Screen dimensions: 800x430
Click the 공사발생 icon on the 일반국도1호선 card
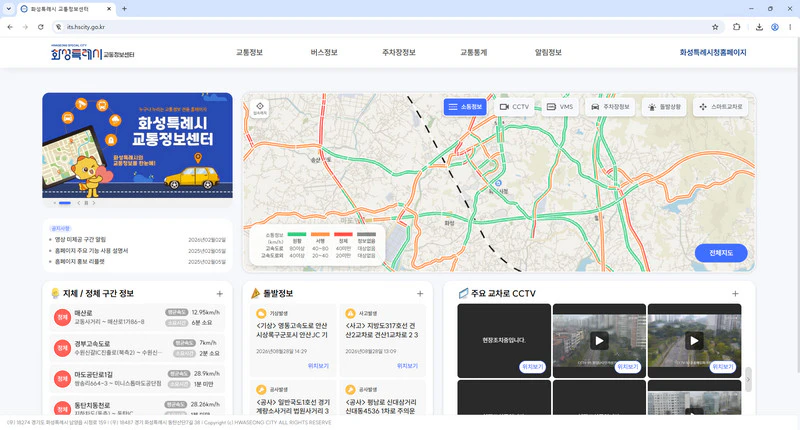tap(261, 389)
